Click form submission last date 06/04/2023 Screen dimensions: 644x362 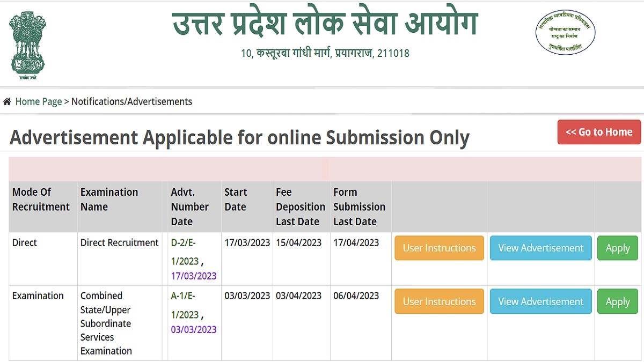click(x=356, y=295)
